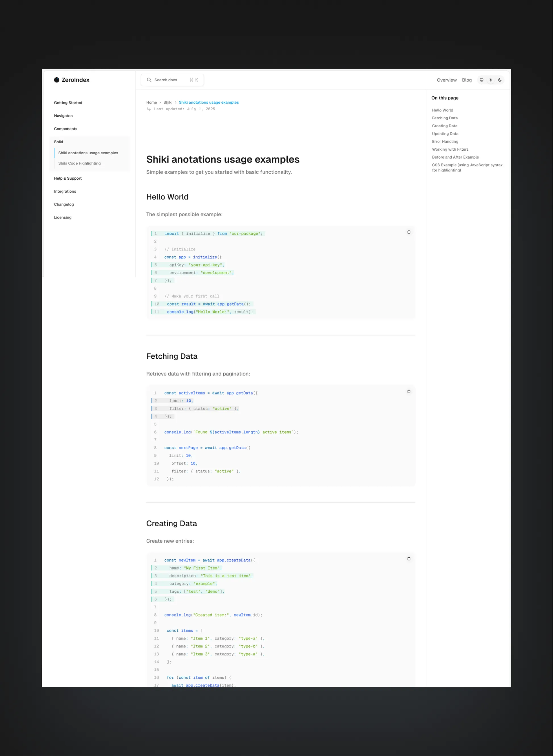Switch to light theme using the sun icon

tap(490, 80)
